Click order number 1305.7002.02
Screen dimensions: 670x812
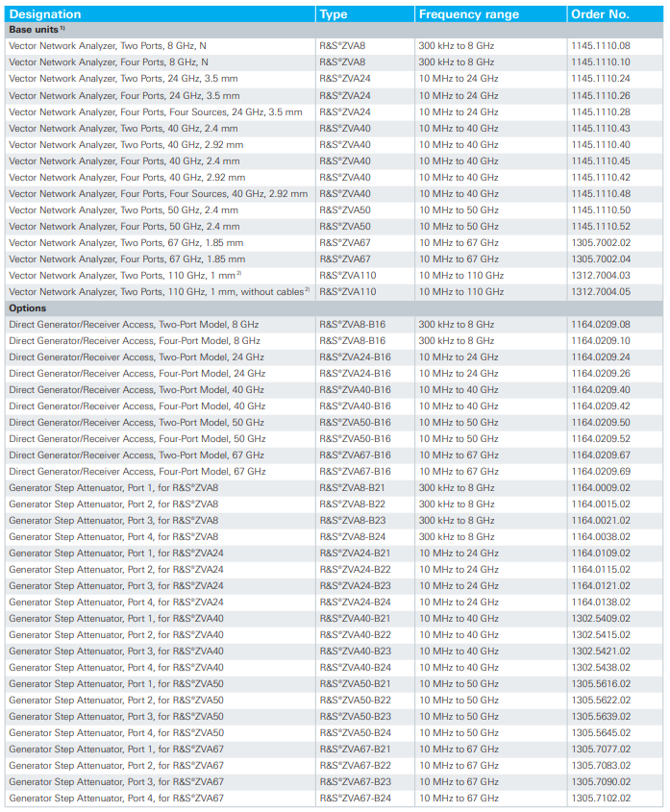(601, 243)
